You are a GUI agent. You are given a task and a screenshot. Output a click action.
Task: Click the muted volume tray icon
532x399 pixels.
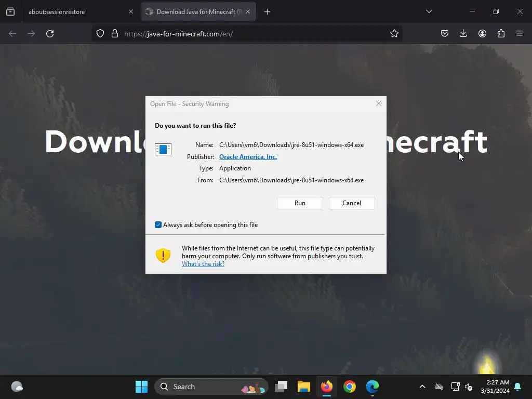point(469,387)
